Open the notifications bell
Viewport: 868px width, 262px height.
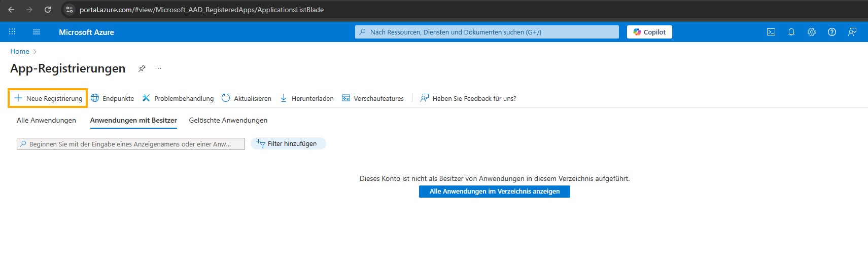click(x=791, y=32)
